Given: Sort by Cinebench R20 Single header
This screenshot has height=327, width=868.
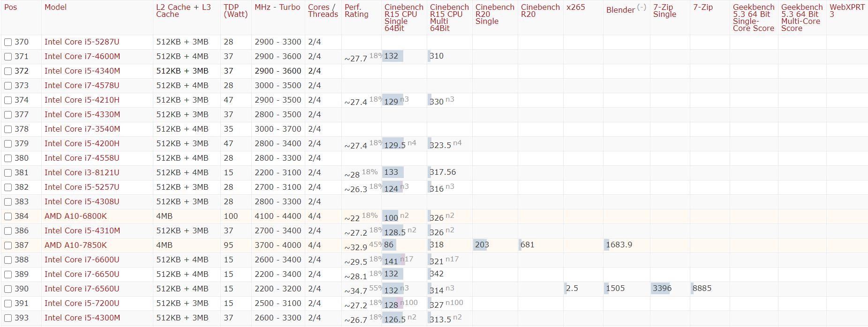Looking at the screenshot, I should tap(494, 14).
